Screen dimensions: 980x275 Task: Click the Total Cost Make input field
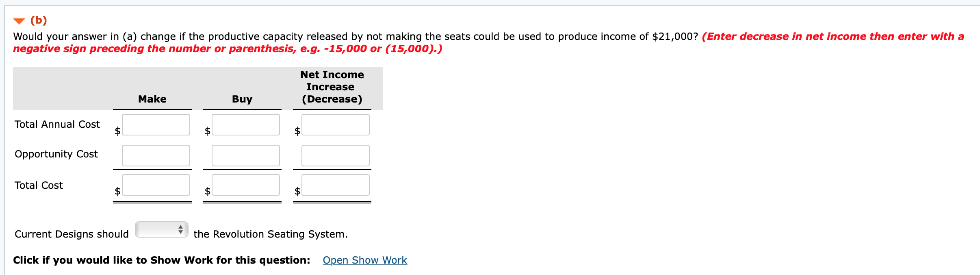(156, 185)
